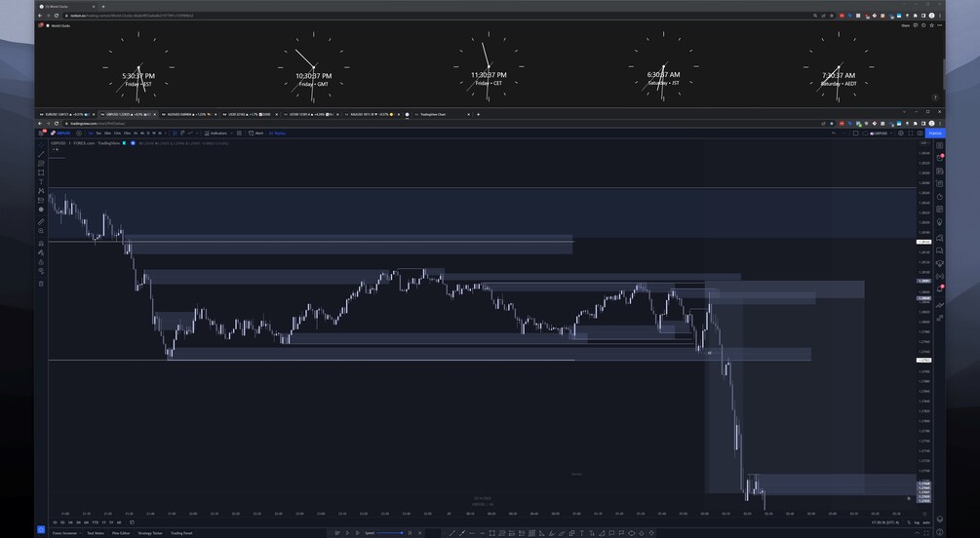Select the Fibonacci drawing tools

tap(41, 163)
